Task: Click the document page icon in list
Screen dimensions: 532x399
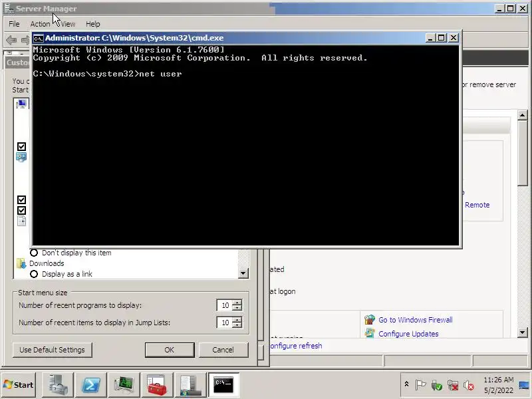Action: point(21,221)
